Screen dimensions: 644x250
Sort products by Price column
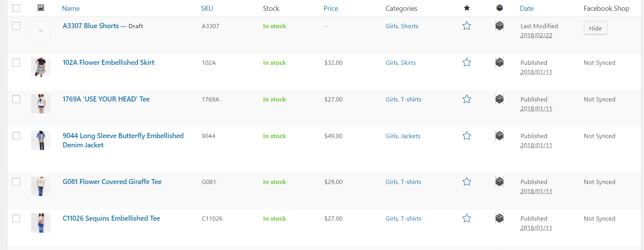point(331,8)
